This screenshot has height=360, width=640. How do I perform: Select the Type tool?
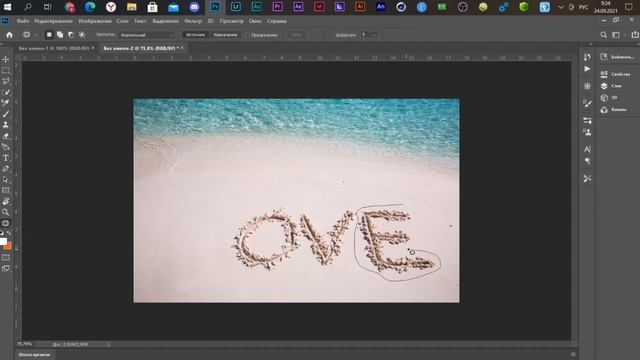click(6, 158)
